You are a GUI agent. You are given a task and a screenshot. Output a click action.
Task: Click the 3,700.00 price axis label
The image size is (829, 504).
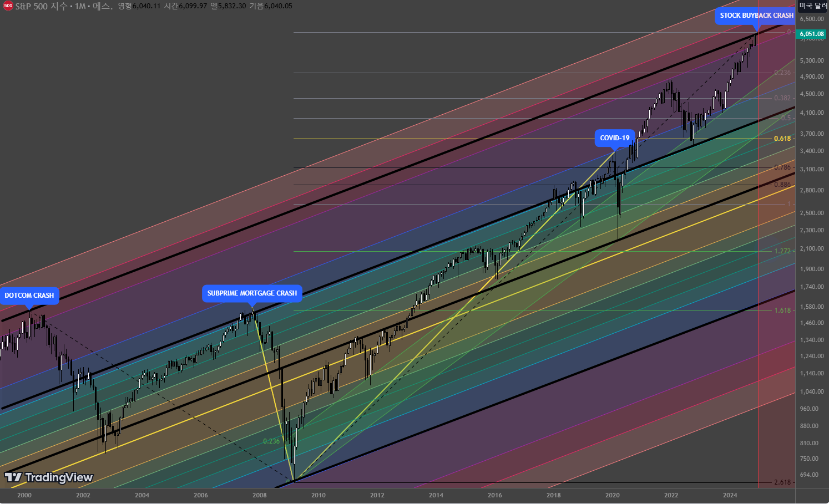pyautogui.click(x=812, y=134)
